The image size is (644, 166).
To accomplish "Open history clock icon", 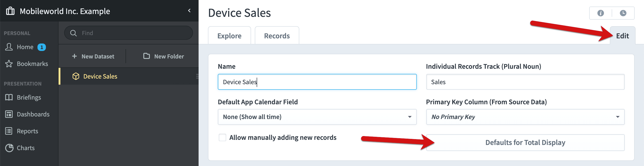I will [623, 13].
